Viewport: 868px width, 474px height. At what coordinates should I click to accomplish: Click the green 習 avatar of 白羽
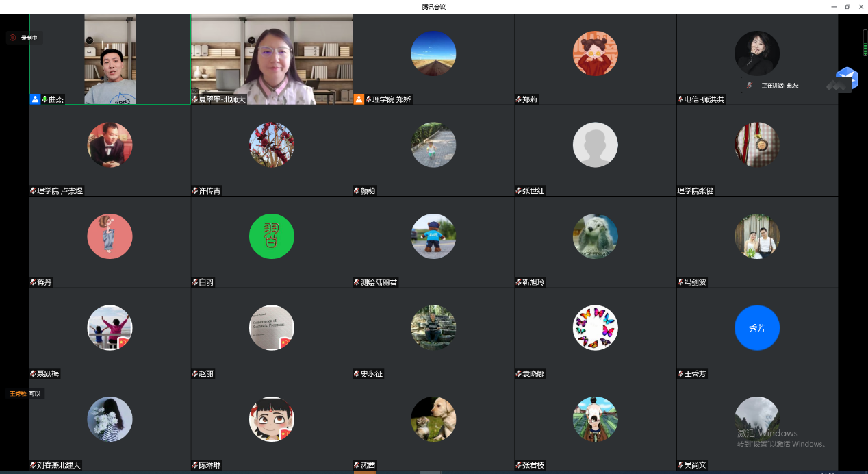tap(272, 236)
